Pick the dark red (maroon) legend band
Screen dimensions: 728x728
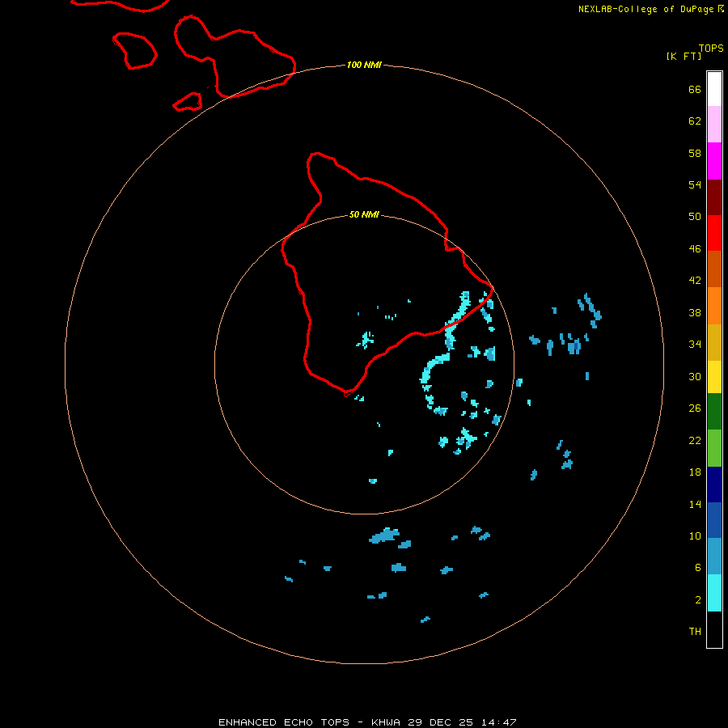(x=714, y=197)
